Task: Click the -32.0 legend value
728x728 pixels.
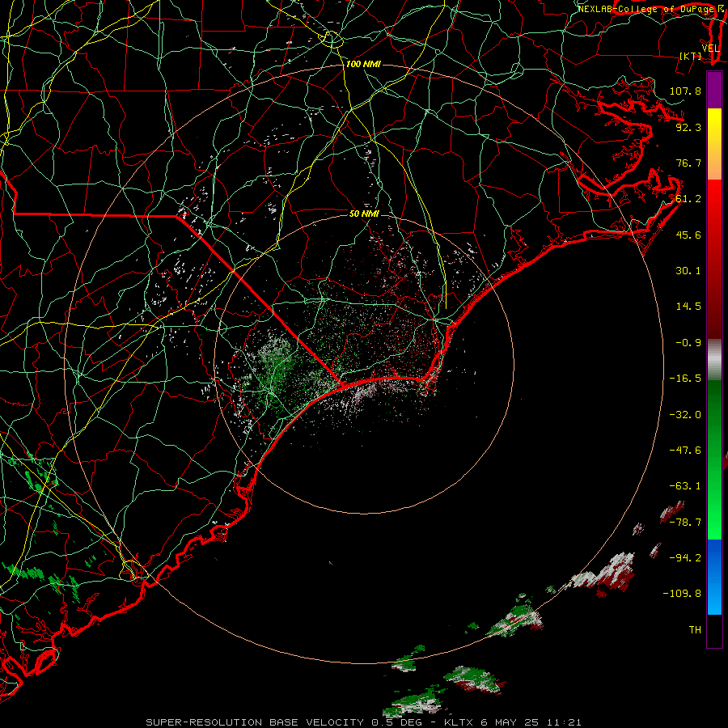Action: [685, 415]
